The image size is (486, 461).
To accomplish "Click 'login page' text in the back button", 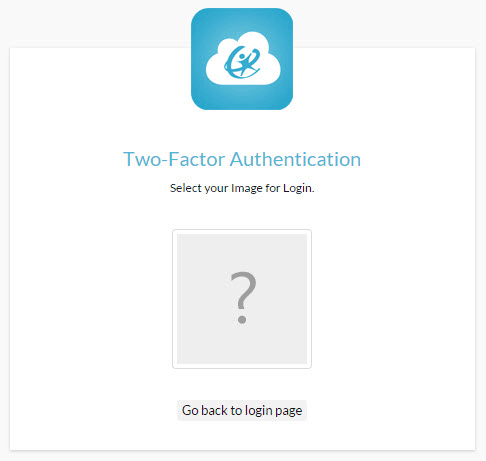I will coord(273,411).
